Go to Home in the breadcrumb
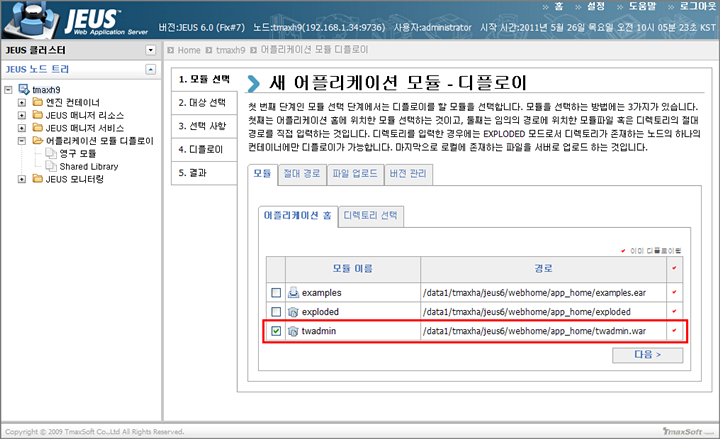Screen dimensions: 720x439 pos(189,50)
